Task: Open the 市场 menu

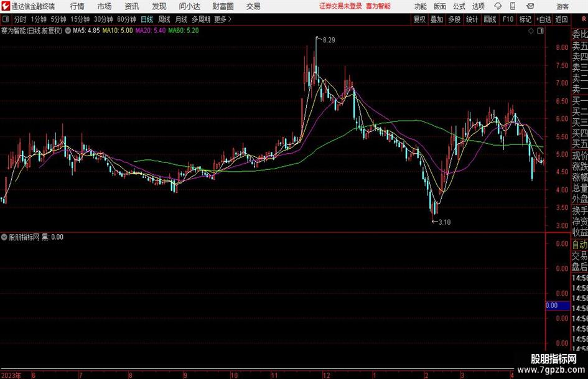Action: (105, 6)
